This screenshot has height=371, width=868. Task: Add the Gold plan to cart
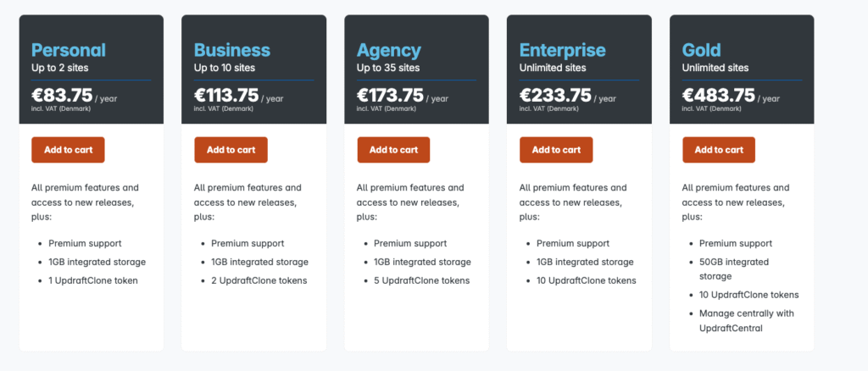719,150
